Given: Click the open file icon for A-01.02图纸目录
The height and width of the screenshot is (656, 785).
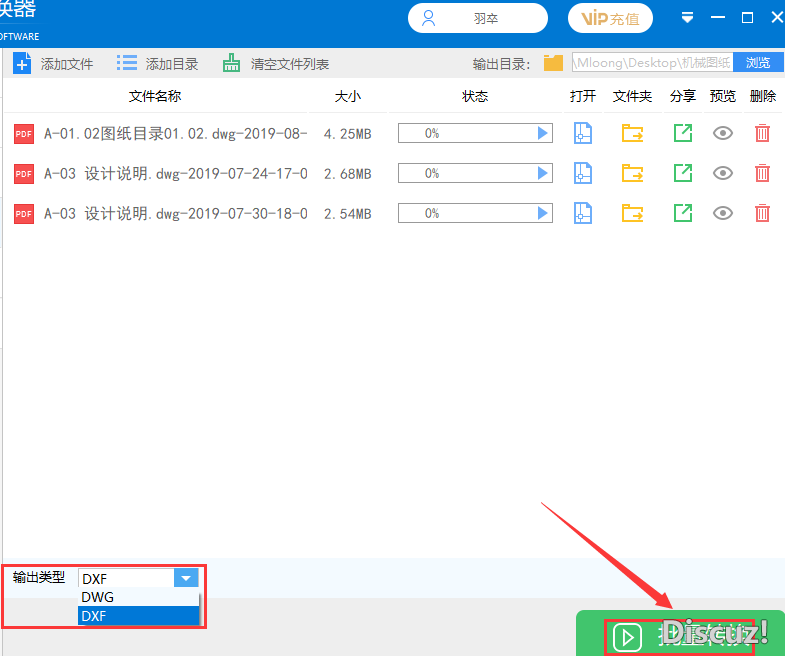Looking at the screenshot, I should point(583,133).
